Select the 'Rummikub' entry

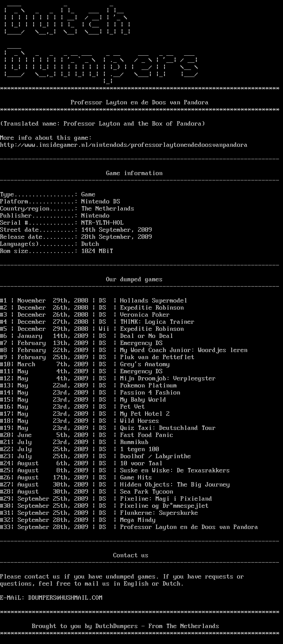[x=134, y=442]
